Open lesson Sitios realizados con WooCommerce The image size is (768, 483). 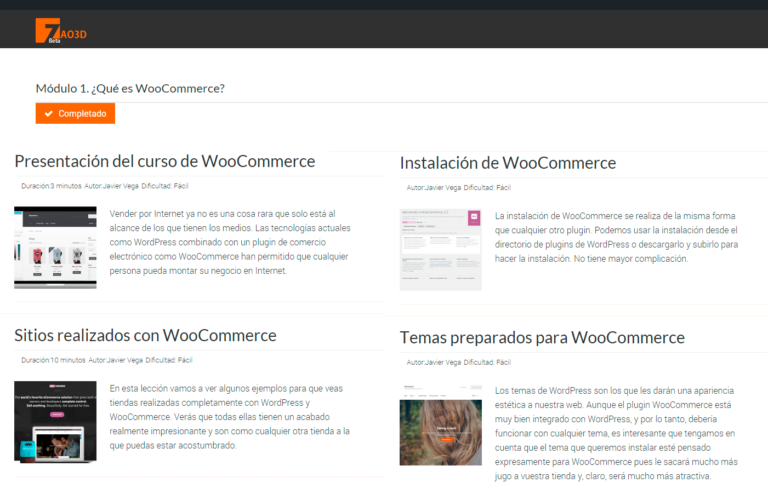pyautogui.click(x=145, y=336)
